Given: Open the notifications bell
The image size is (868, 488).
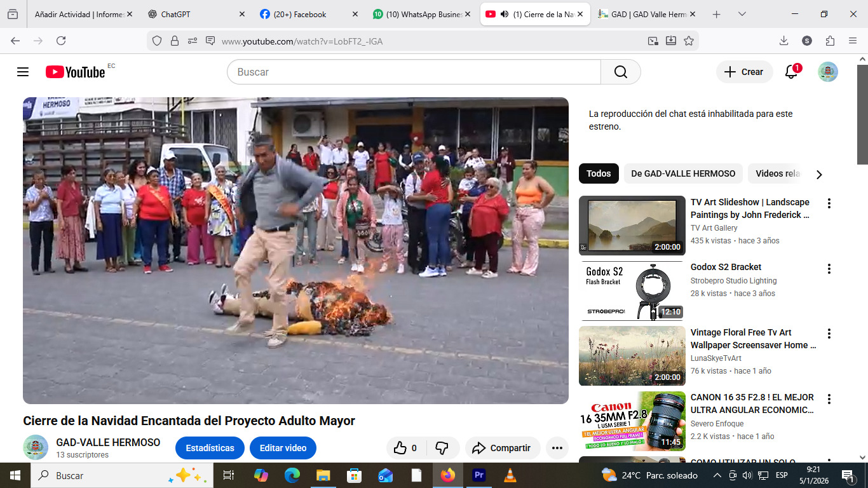Looking at the screenshot, I should (791, 72).
